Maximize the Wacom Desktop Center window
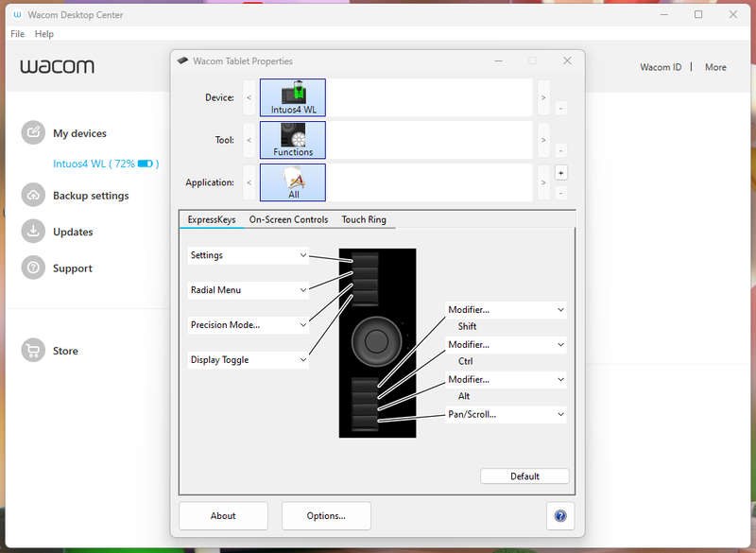 pyautogui.click(x=698, y=14)
